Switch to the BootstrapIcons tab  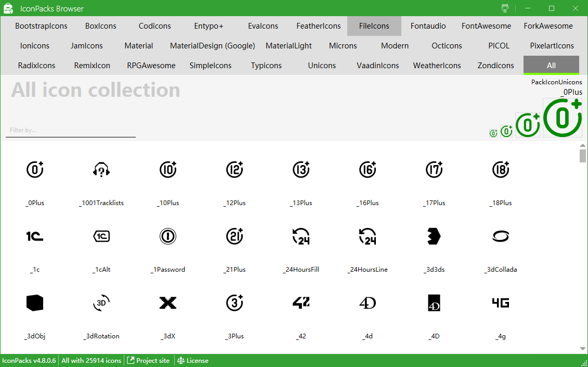[41, 26]
